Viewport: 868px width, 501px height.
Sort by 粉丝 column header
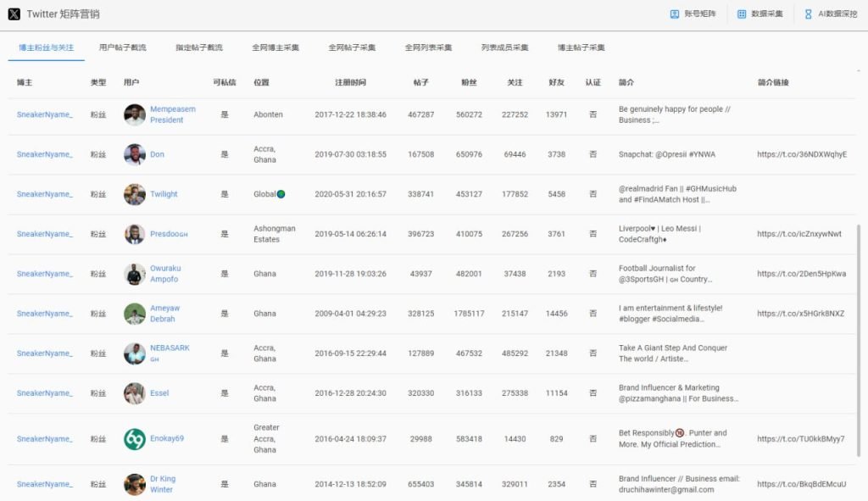[468, 82]
